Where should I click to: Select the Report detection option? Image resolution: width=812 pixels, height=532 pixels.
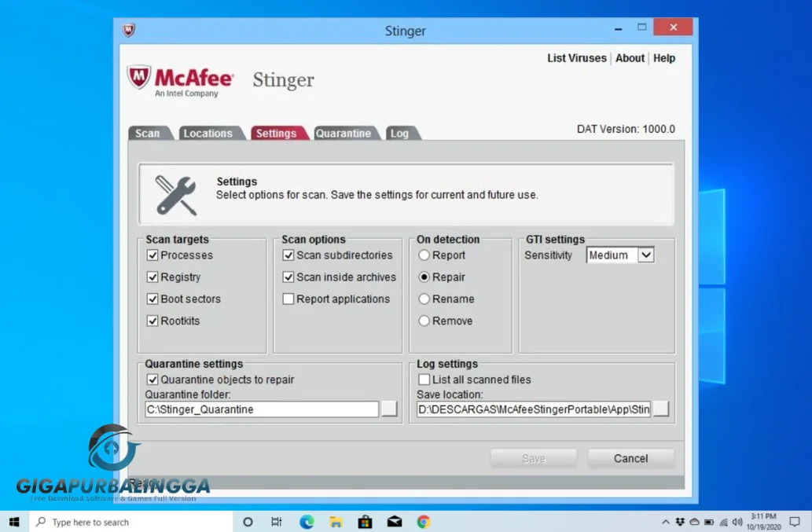pos(424,255)
